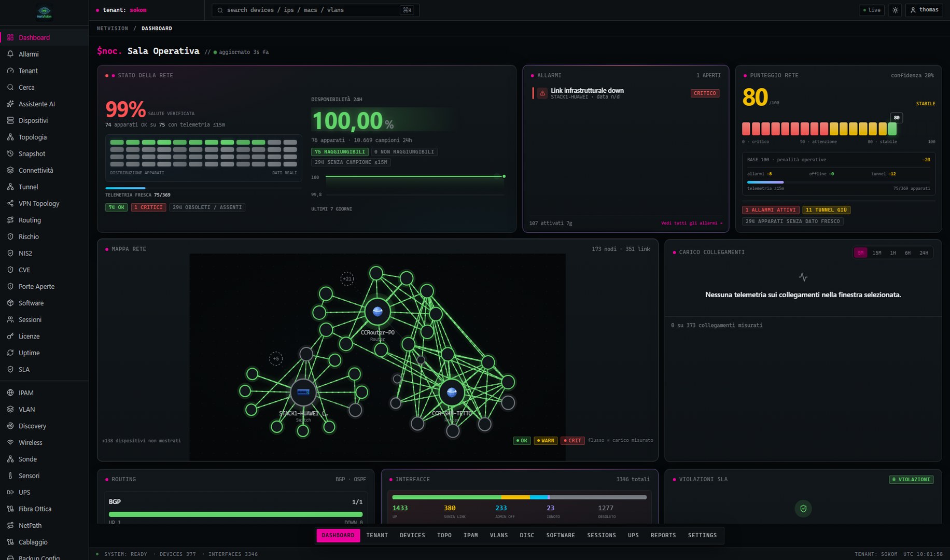The height and width of the screenshot is (560, 950).
Task: Click Vedi tutti gli allarmi link
Action: pos(691,223)
